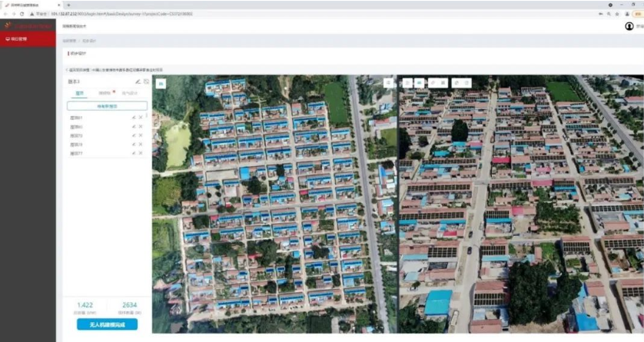Switch to the 屋顶 tab

(79, 95)
